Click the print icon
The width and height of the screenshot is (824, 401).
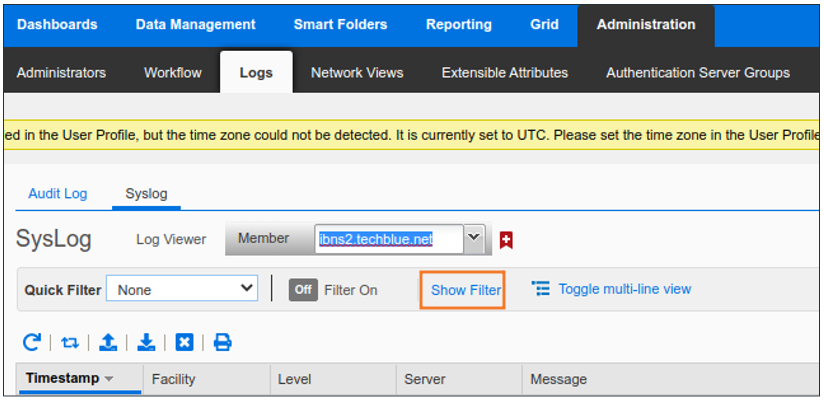pos(222,342)
